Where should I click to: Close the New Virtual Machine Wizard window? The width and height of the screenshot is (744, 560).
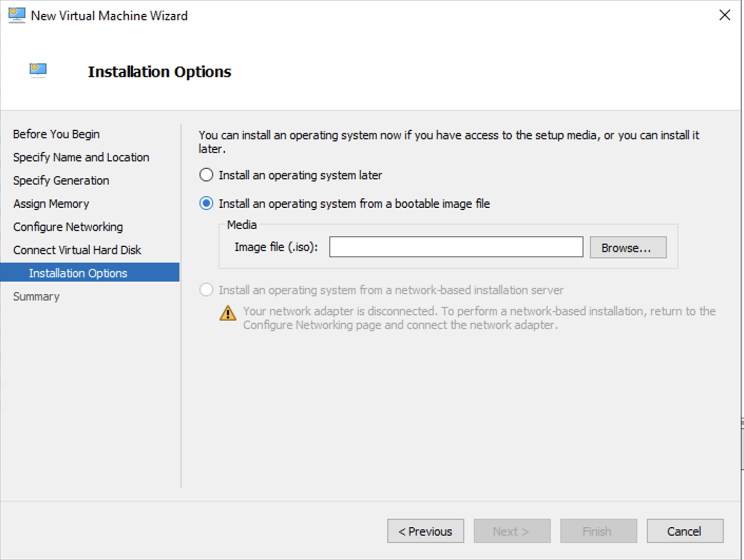click(x=724, y=15)
